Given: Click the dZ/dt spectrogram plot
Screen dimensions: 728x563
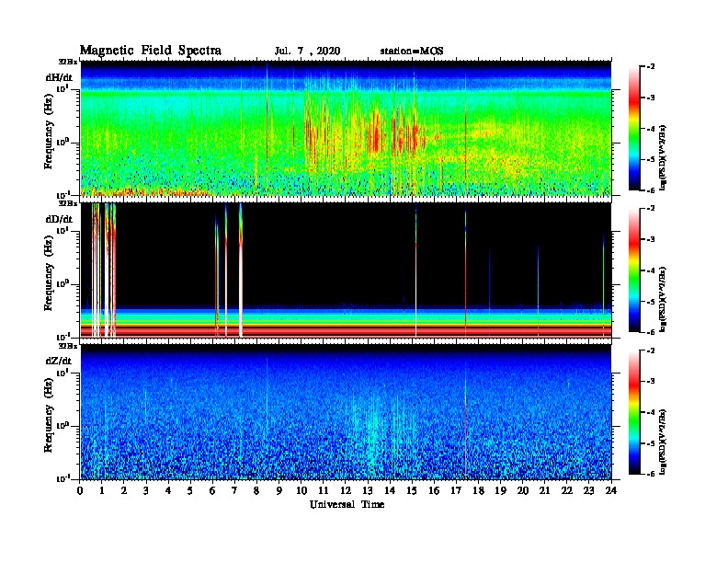Looking at the screenshot, I should [346, 412].
